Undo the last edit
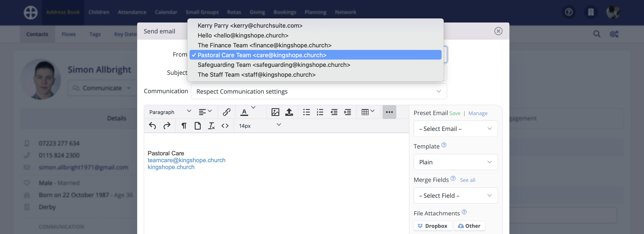This screenshot has width=644, height=234. tap(152, 126)
